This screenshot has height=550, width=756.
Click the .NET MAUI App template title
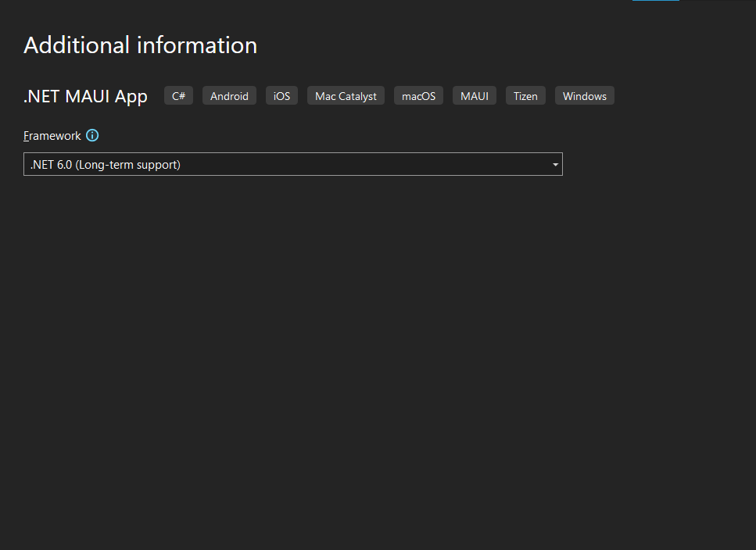click(85, 96)
